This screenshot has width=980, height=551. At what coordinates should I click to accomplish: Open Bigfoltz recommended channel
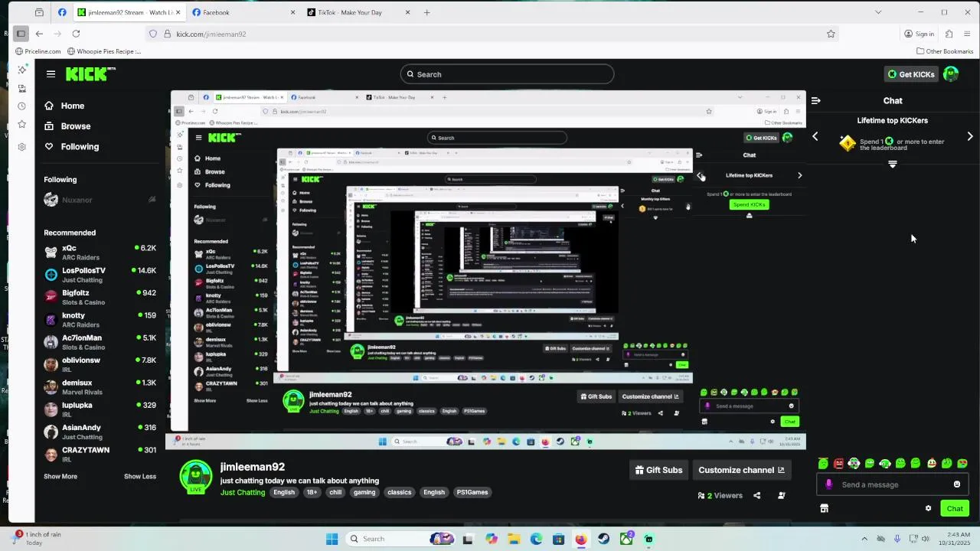click(x=100, y=297)
